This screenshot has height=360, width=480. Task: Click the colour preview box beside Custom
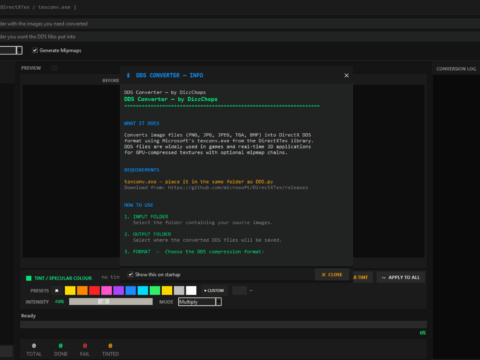tap(239, 291)
